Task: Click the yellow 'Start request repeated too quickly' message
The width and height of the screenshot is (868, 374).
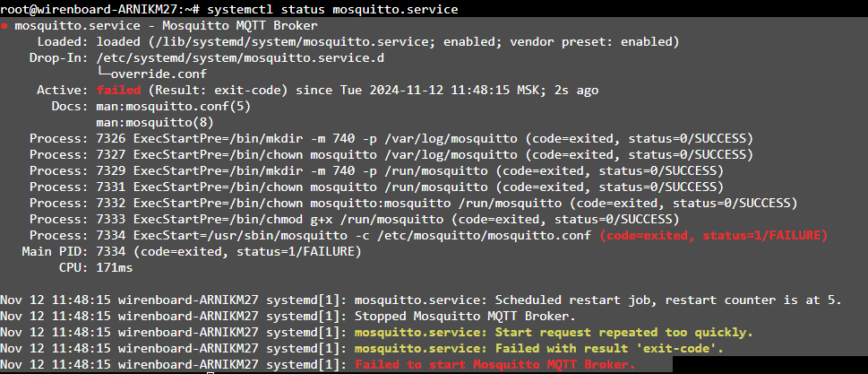Action: [554, 333]
